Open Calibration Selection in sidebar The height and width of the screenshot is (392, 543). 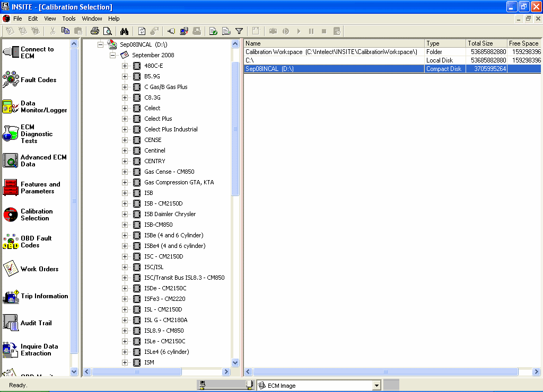[28, 215]
